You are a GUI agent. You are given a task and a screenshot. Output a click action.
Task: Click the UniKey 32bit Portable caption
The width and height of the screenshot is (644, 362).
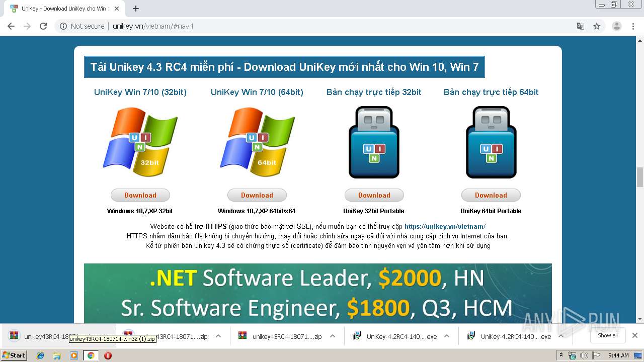click(374, 211)
